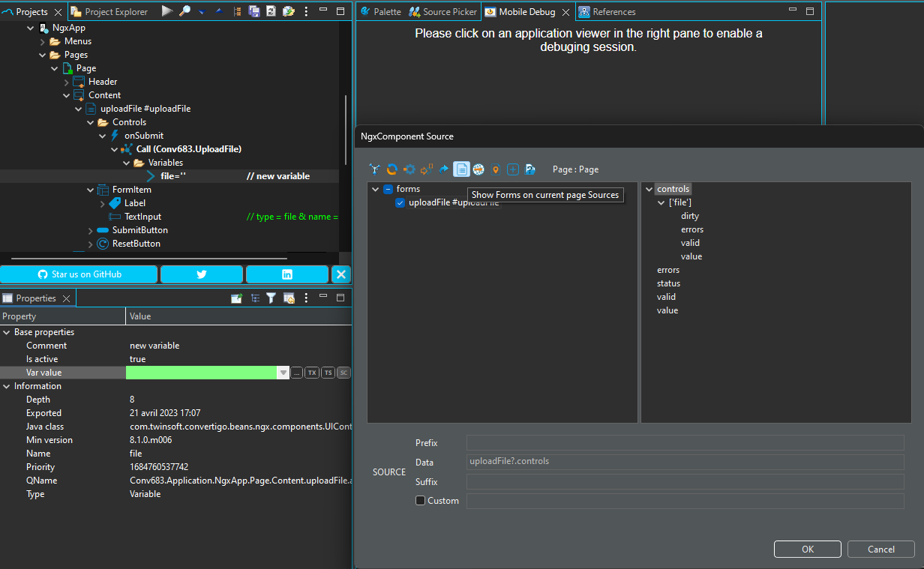Click the Prefix input field

point(685,443)
